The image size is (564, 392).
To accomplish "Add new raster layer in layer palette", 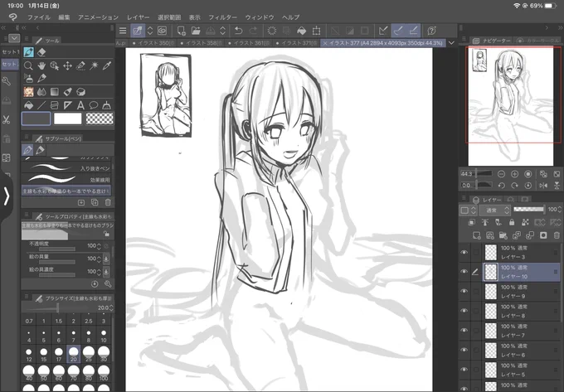I will (x=477, y=235).
